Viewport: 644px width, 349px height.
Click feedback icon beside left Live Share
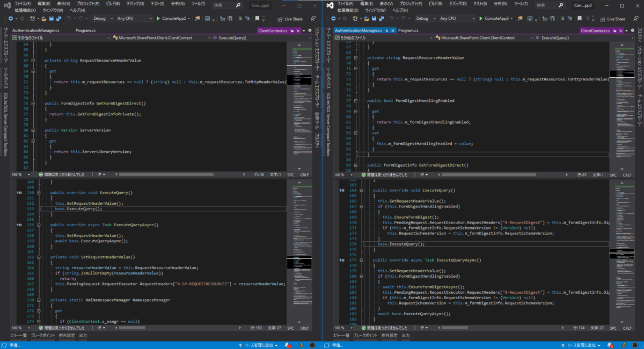point(313,19)
